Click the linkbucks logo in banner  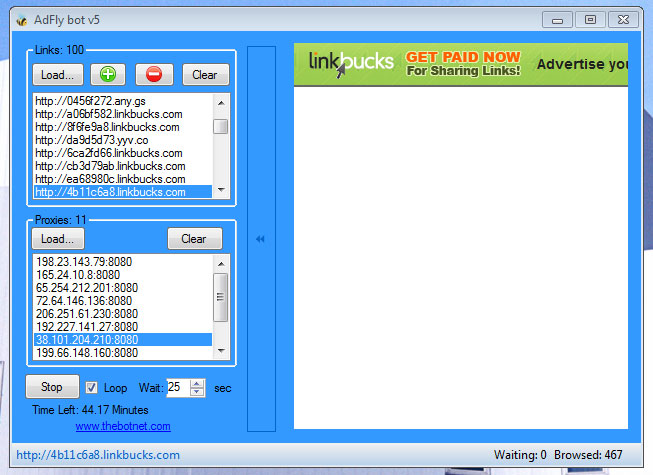click(x=351, y=63)
